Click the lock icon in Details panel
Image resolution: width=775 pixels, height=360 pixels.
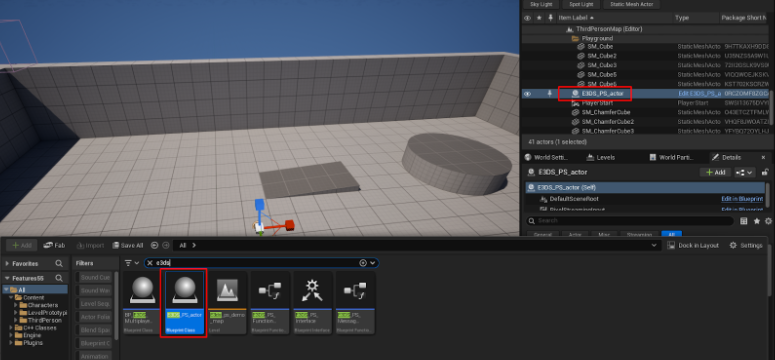click(x=765, y=172)
